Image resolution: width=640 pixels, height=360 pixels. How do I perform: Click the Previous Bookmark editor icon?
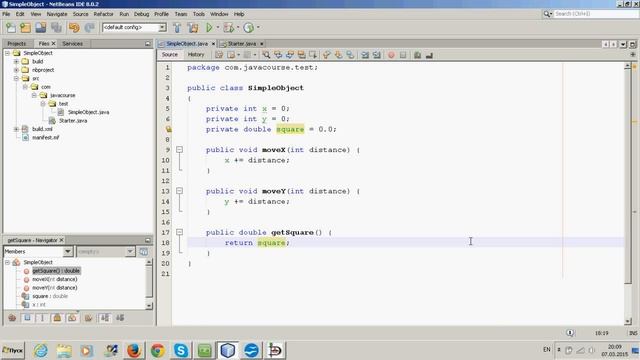click(x=327, y=55)
